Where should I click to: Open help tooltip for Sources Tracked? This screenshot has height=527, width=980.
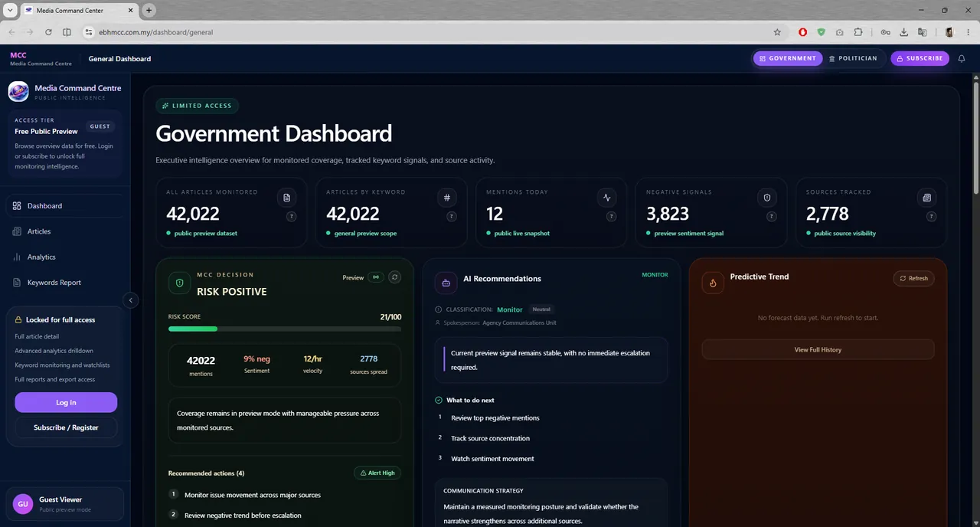pyautogui.click(x=931, y=217)
